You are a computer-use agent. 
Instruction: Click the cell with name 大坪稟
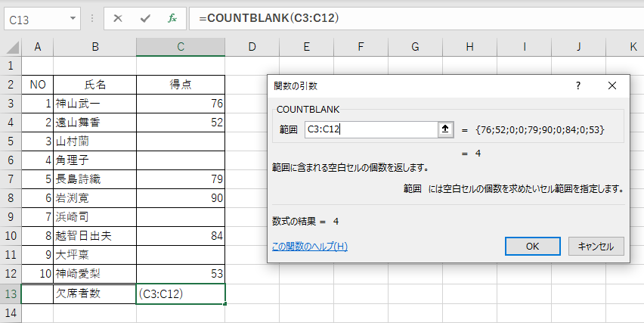(x=95, y=255)
